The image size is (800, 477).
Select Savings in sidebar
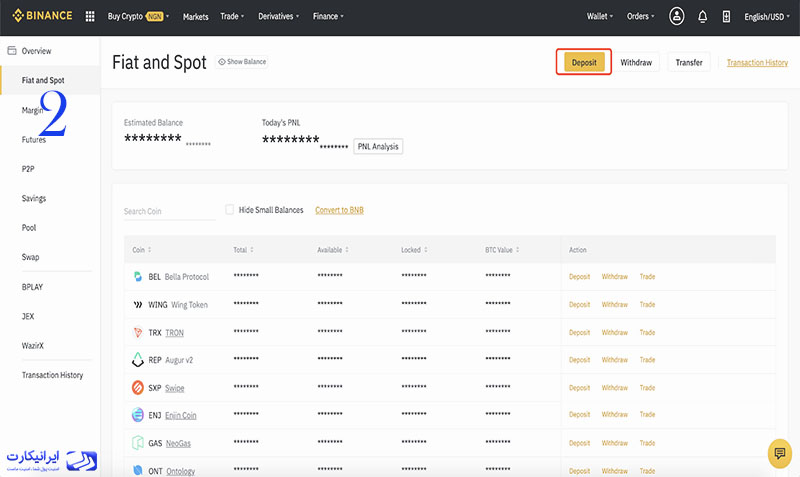[x=34, y=198]
